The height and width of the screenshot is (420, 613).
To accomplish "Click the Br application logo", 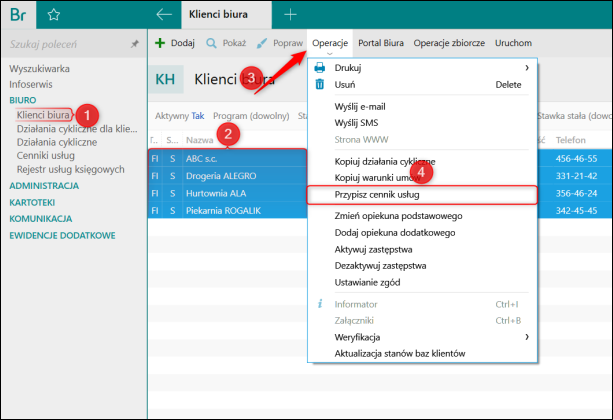I will [18, 14].
